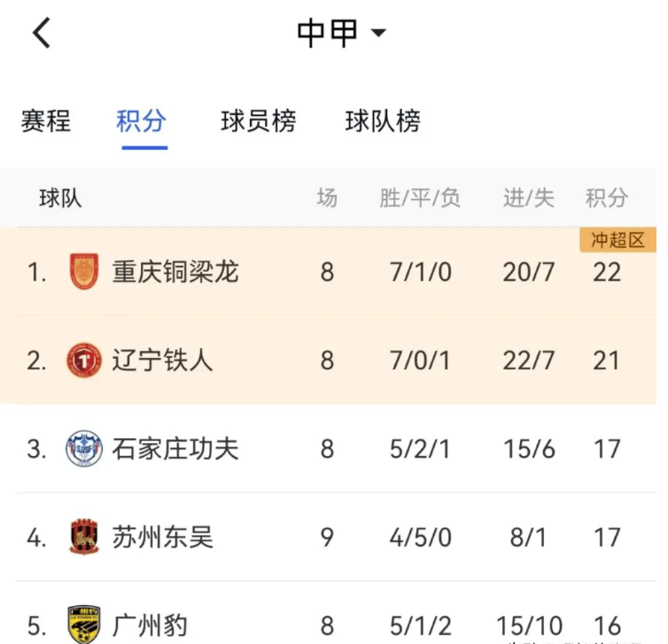
Task: Open the 球员榜 tab
Action: (x=259, y=121)
